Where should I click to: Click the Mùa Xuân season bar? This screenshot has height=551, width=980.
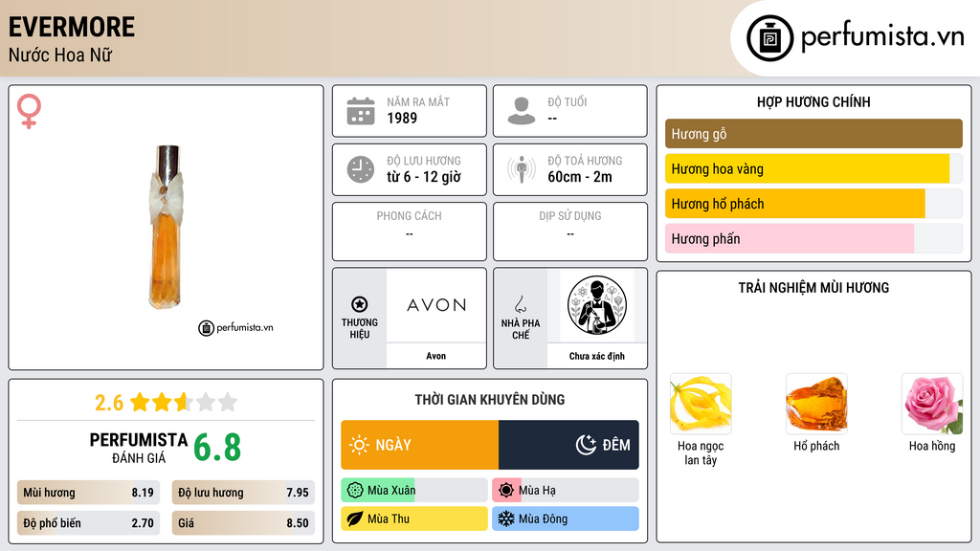[x=414, y=491]
